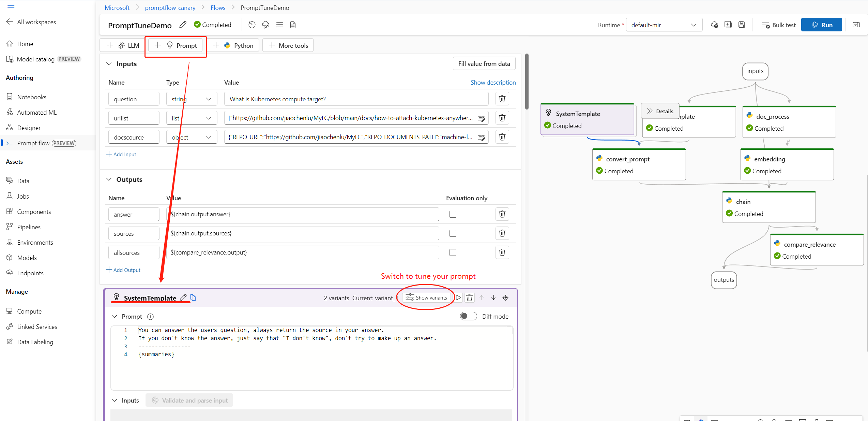Click the Show description link

[x=493, y=82]
